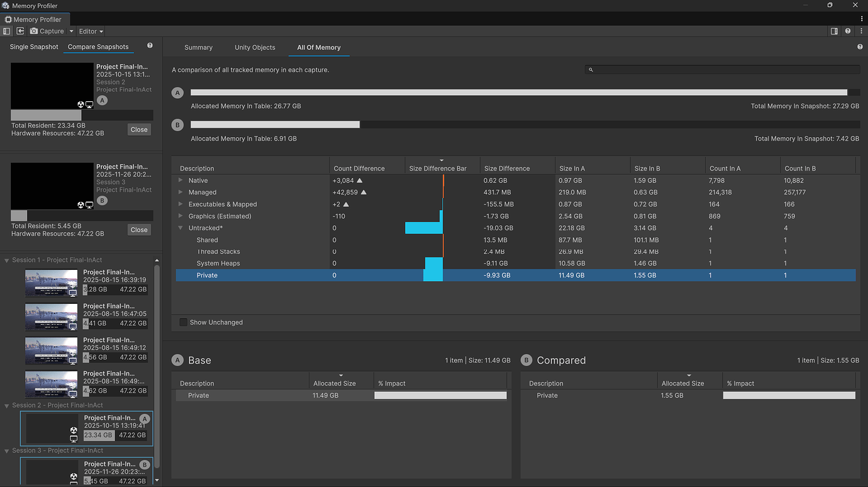Screen dimensions: 868x487
Task: Click the help question mark icon at top right
Action: point(847,30)
